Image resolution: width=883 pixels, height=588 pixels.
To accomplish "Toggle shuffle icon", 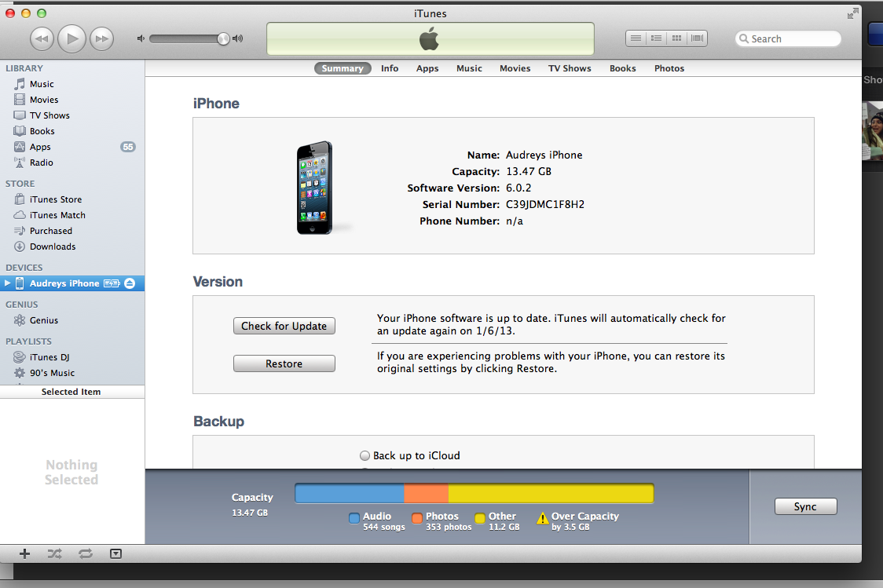I will (55, 553).
